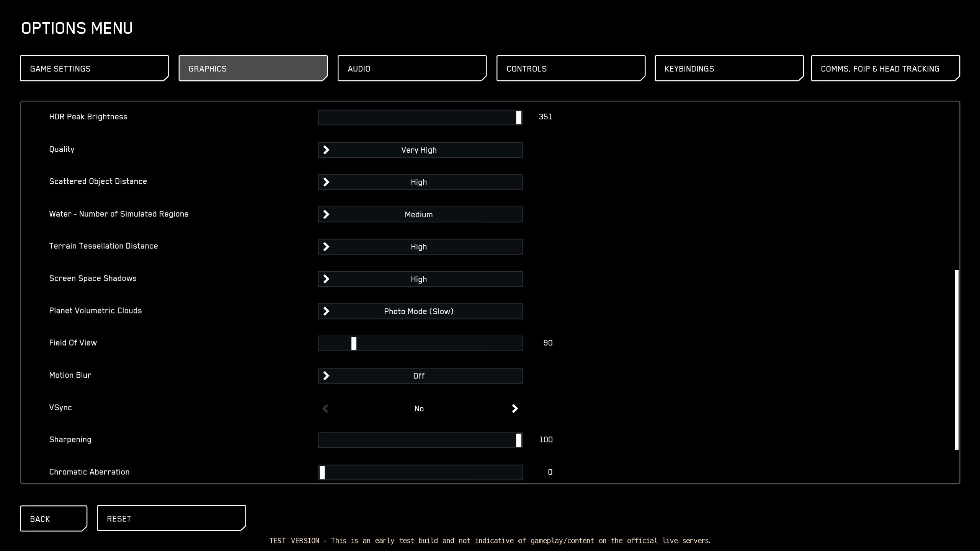Click the Chromatic Aberration slider bar
Viewport: 980px width, 551px height.
click(421, 472)
